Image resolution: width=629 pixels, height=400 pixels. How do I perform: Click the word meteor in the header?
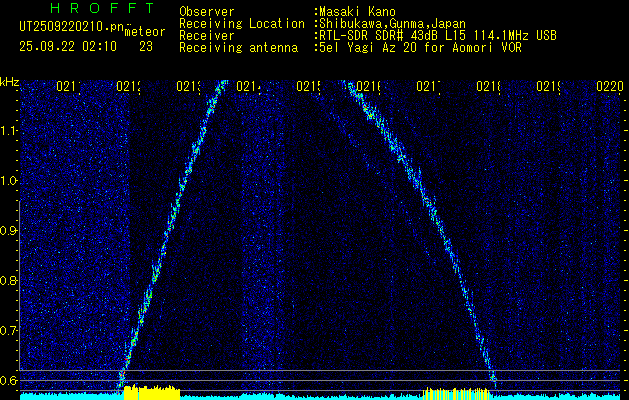[145, 32]
